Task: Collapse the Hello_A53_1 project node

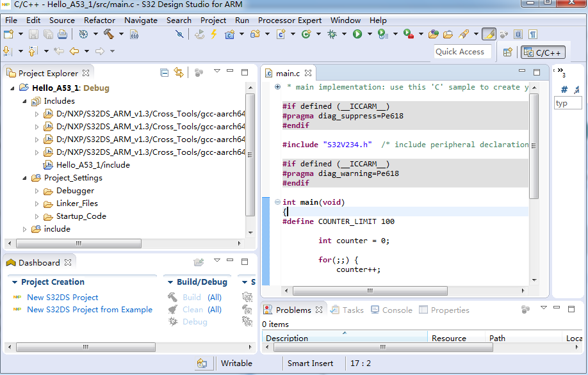Action: coord(12,88)
